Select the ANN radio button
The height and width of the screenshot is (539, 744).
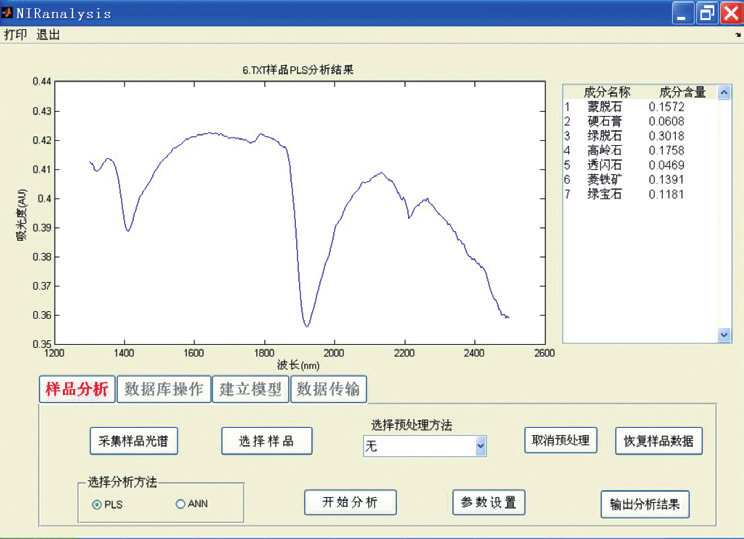(x=180, y=504)
